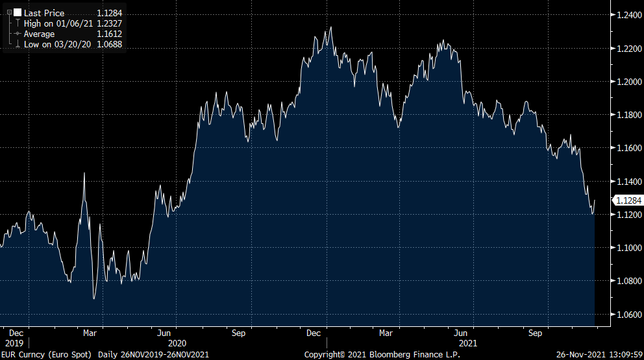The width and height of the screenshot is (644, 360).
Task: Select the High on 01/06/21 legend entry
Action: coord(58,23)
